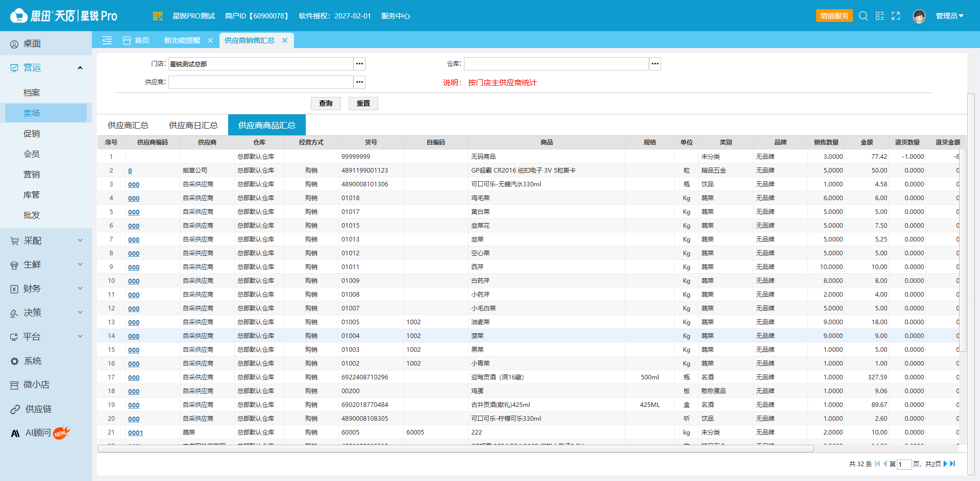
Task: Switch to 供应商汇总 tab
Action: [128, 125]
